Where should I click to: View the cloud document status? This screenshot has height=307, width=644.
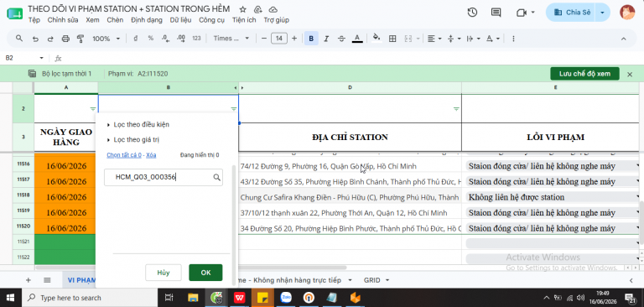click(x=273, y=9)
